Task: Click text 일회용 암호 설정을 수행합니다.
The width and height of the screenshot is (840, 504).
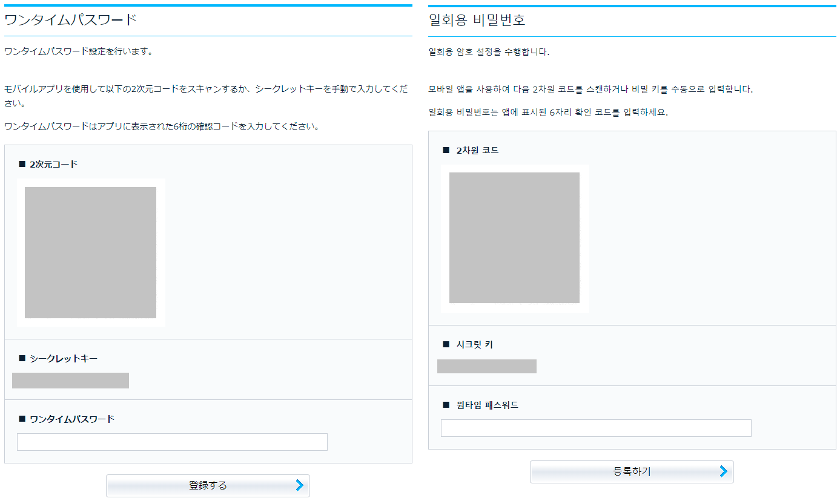Action: 489,52
